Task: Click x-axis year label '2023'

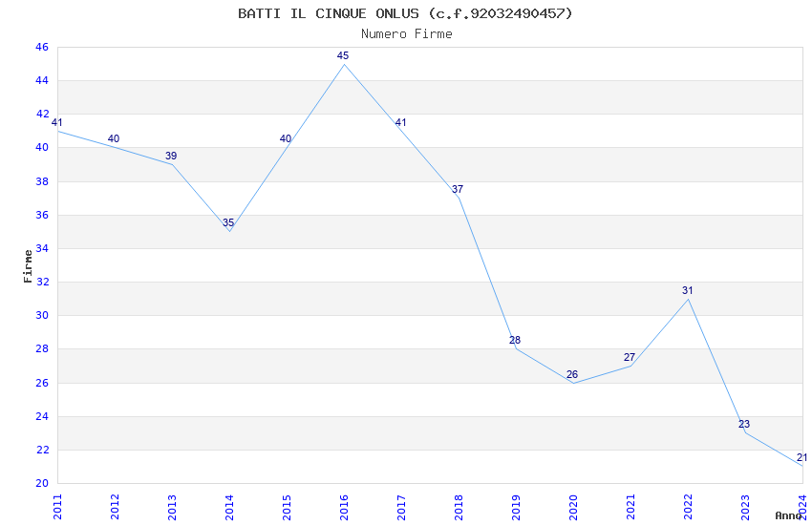Action: pos(745,507)
